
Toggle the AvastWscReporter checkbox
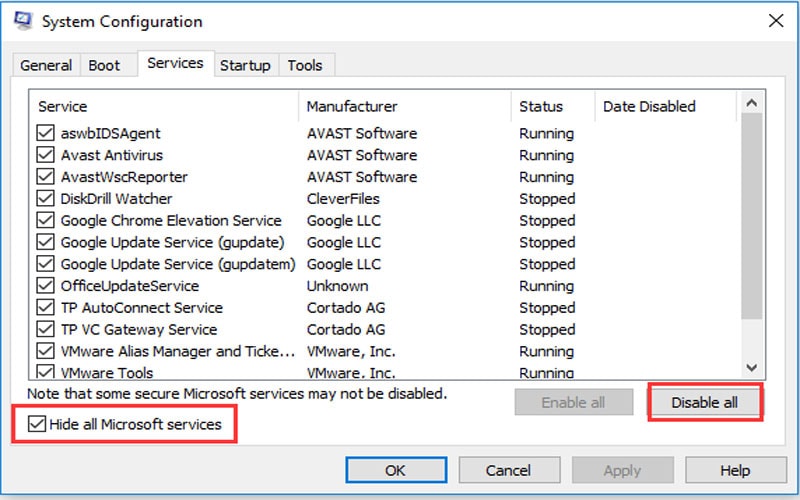point(45,177)
